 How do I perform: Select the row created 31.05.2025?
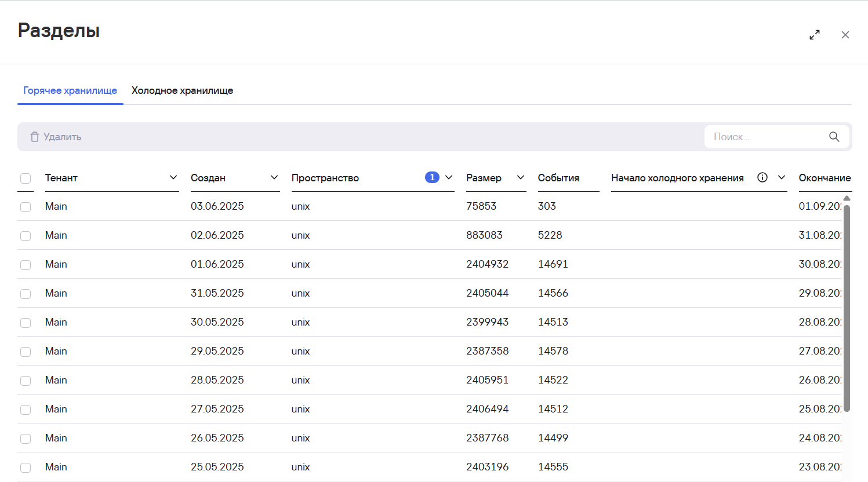[x=26, y=294]
